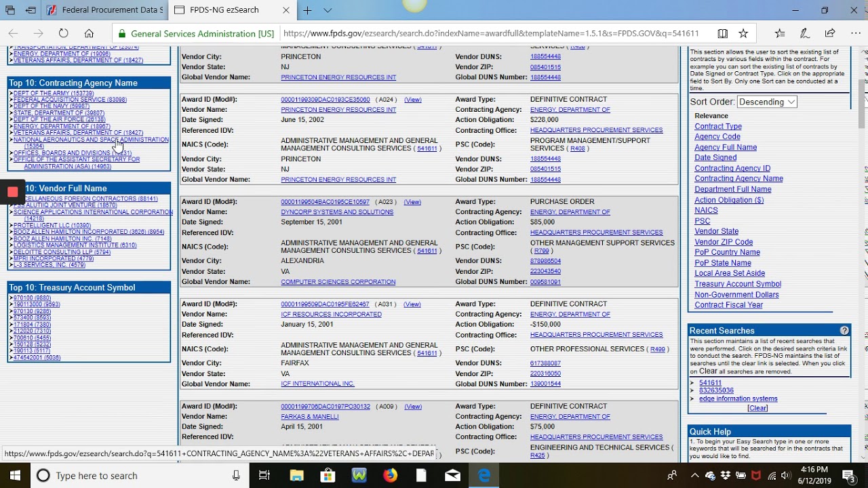Add page to favorites with star icon

743,33
